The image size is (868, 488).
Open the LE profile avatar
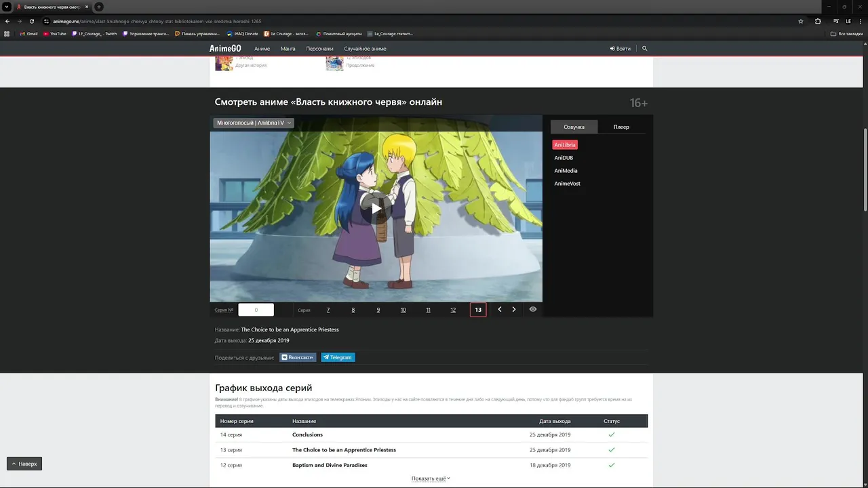[848, 21]
